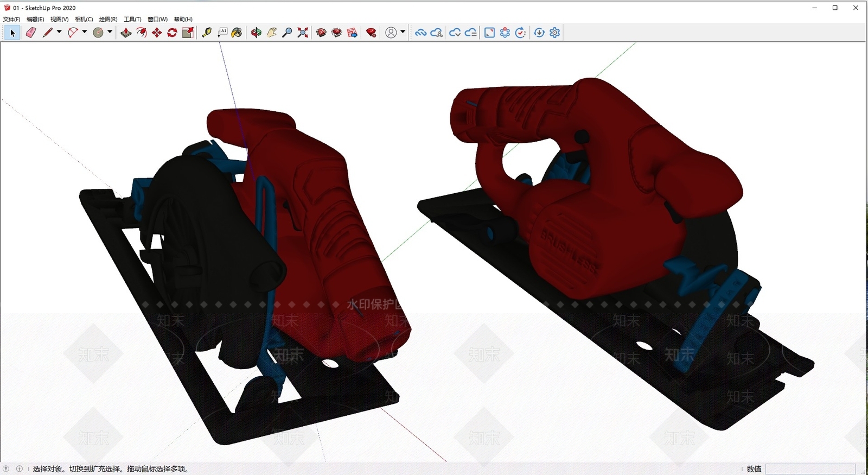Screen dimensions: 868x475
Task: Click the Zoom Extents tool
Action: (x=303, y=33)
